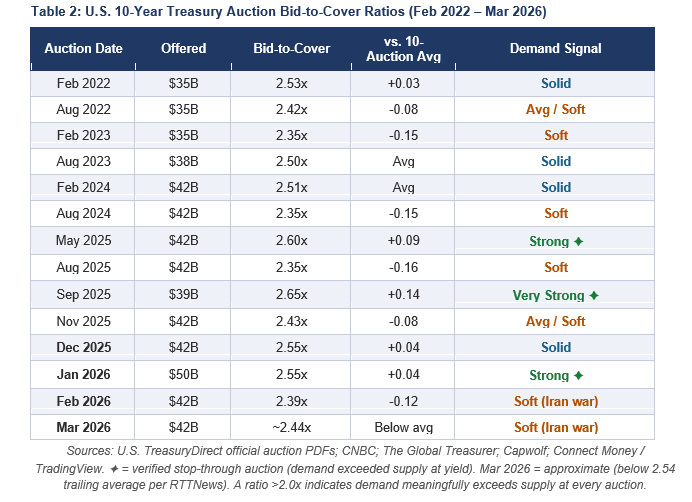Image resolution: width=692 pixels, height=502 pixels.
Task: Click the Below avg cell
Action: (x=402, y=428)
